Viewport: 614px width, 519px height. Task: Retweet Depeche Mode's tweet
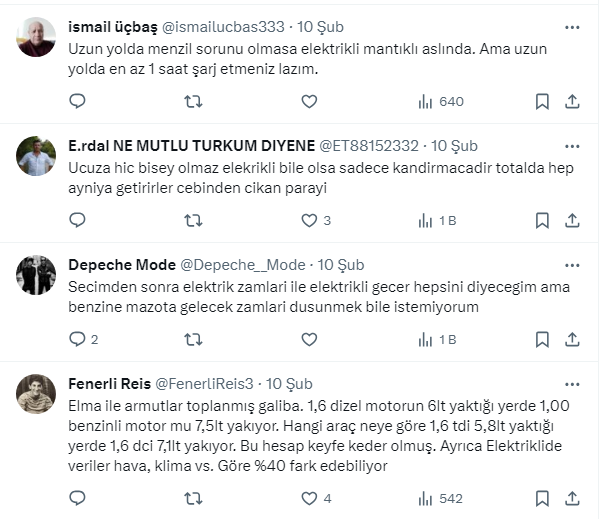(x=193, y=339)
